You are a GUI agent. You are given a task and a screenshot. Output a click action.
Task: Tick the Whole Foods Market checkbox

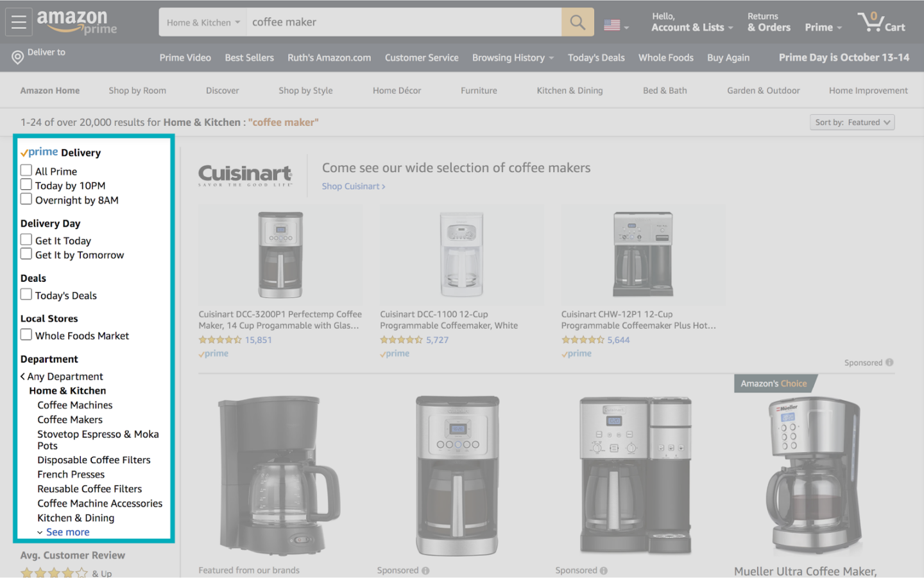[26, 335]
